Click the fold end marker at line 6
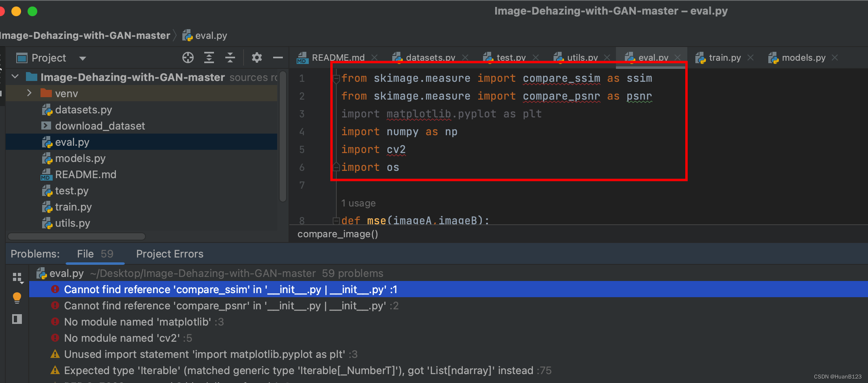 click(x=336, y=166)
